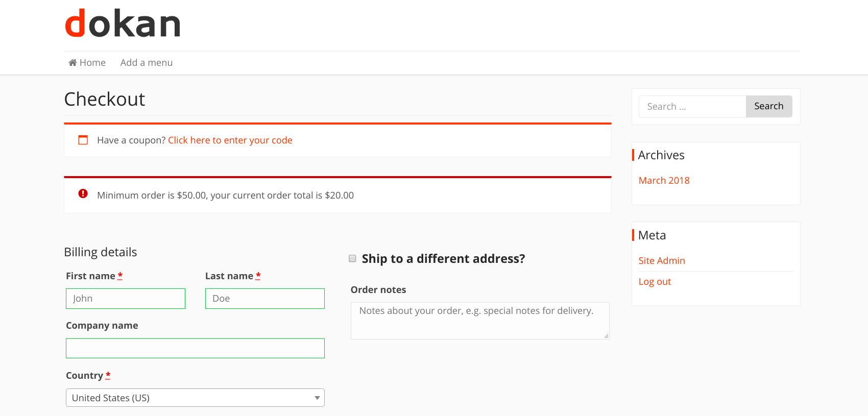This screenshot has height=416, width=868.
Task: Click the Order notes resize handle
Action: pyautogui.click(x=606, y=336)
